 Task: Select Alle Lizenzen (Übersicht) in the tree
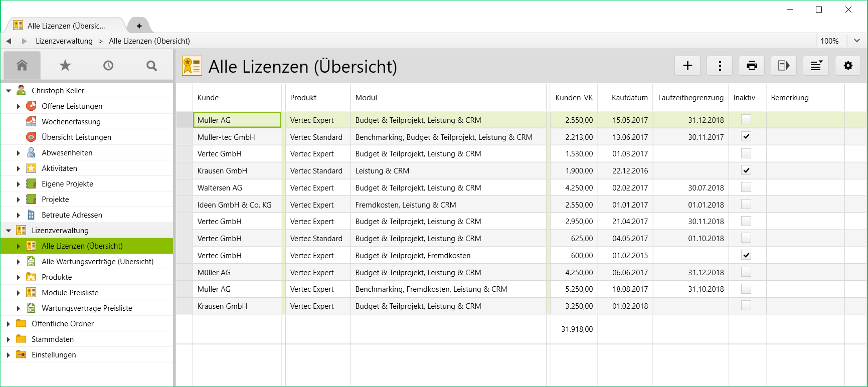tap(87, 246)
